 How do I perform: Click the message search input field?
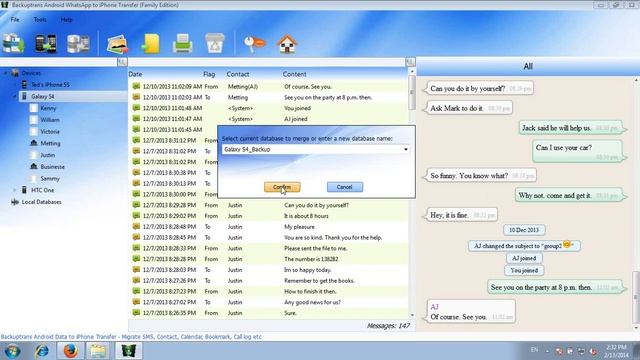[x=267, y=62]
